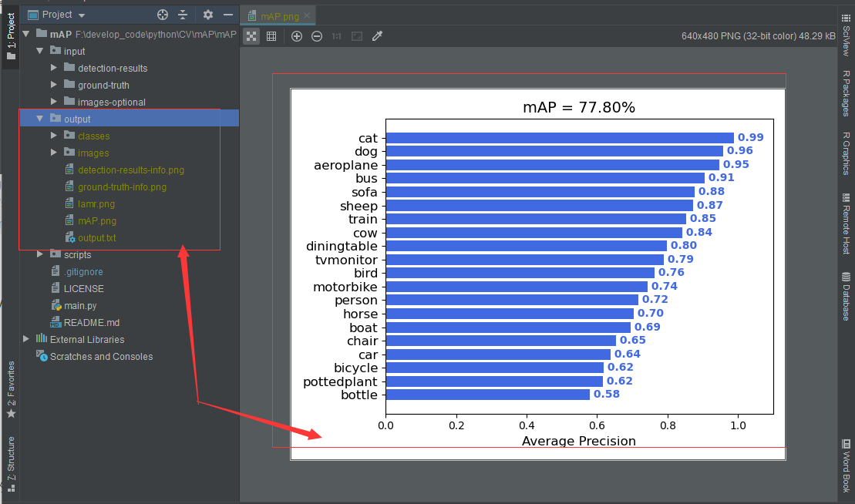
Task: Select mAP.png in project tree
Action: pos(97,220)
